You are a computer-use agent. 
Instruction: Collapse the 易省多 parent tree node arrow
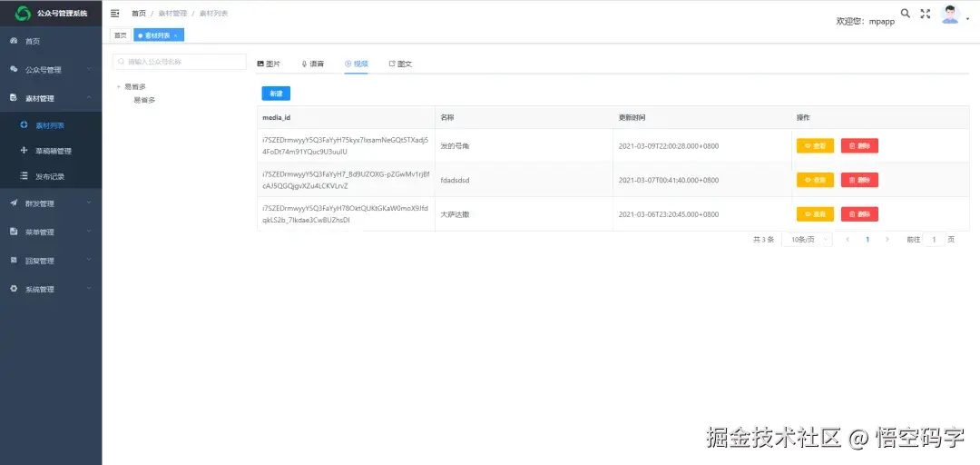tap(119, 87)
